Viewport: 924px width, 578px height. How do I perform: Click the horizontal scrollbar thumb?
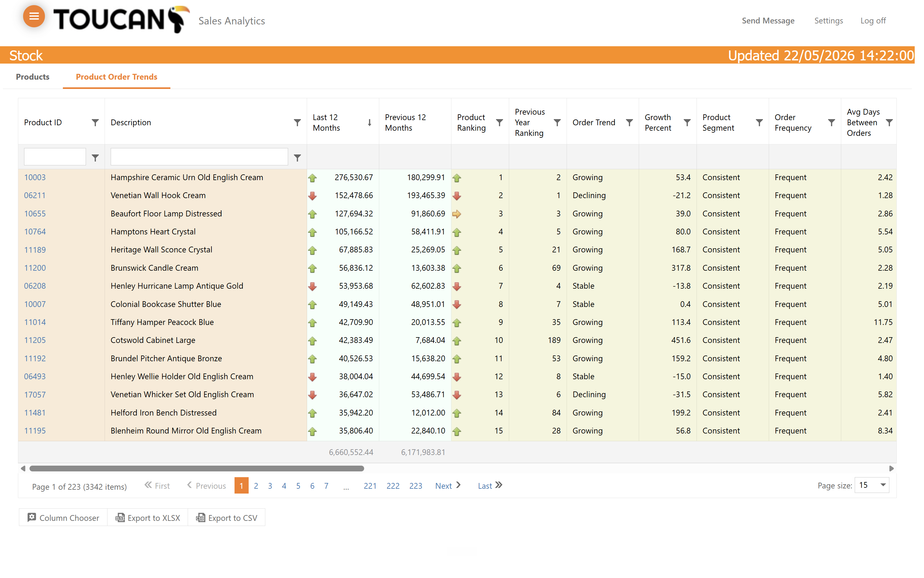click(197, 468)
